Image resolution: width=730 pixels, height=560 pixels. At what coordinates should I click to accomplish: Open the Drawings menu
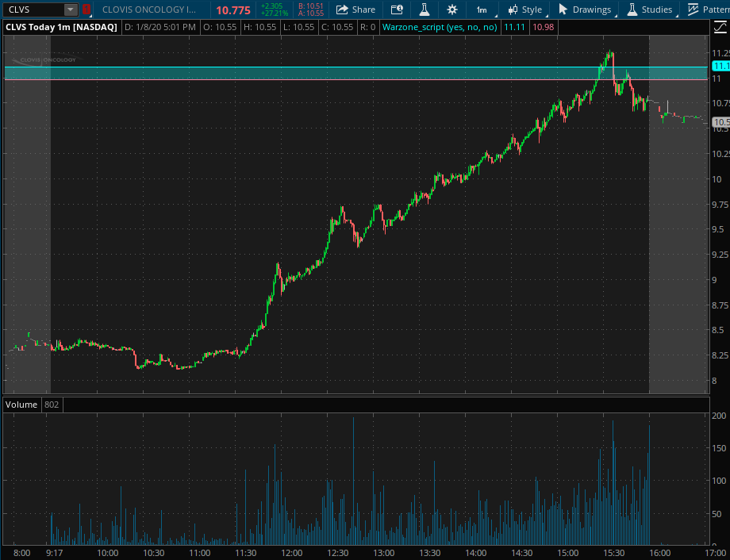[585, 10]
